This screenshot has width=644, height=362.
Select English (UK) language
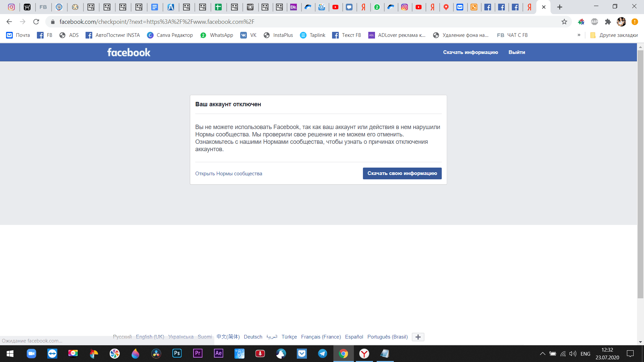point(150,337)
